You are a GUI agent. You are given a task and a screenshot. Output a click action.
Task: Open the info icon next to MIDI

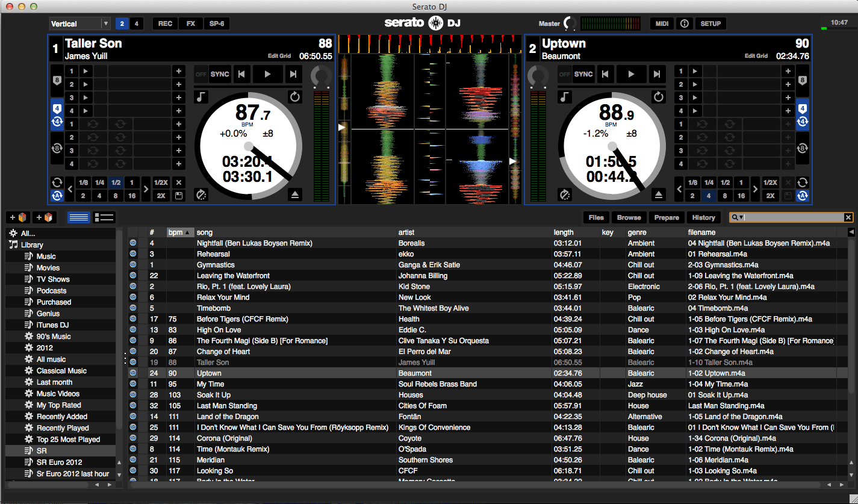point(685,23)
